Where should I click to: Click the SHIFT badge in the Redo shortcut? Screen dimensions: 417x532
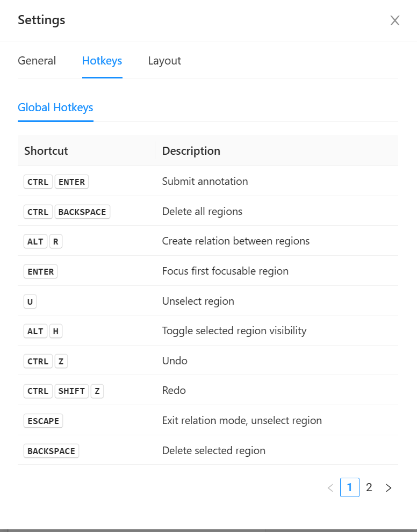71,391
